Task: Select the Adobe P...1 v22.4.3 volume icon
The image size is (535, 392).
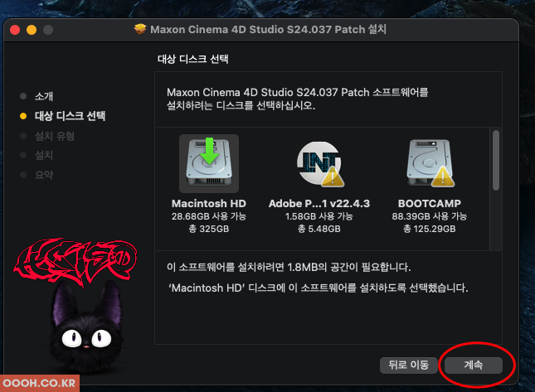Action: click(319, 164)
